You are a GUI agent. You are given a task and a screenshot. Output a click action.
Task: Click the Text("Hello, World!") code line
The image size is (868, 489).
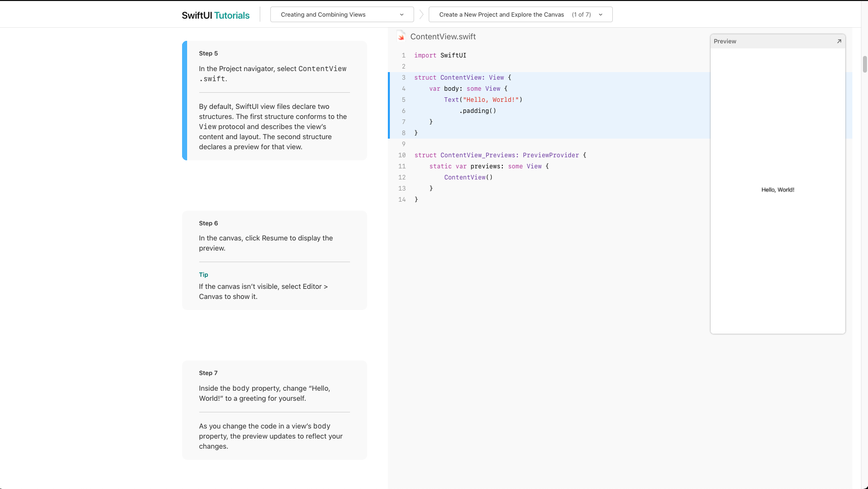point(483,100)
